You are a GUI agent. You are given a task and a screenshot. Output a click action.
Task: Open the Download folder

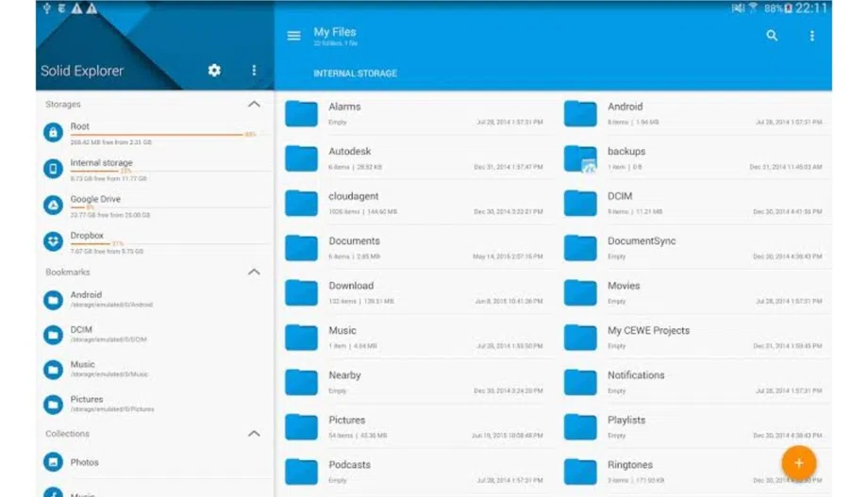point(414,292)
